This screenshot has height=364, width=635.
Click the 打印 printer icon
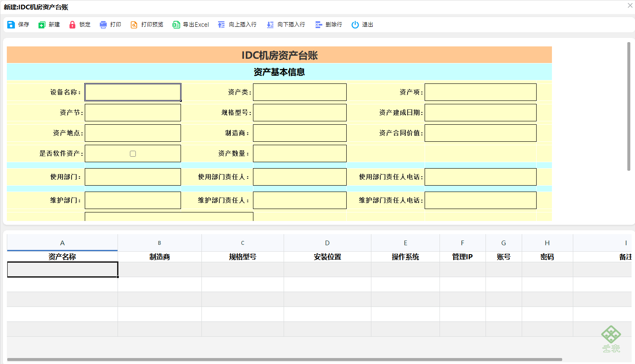[x=103, y=25]
